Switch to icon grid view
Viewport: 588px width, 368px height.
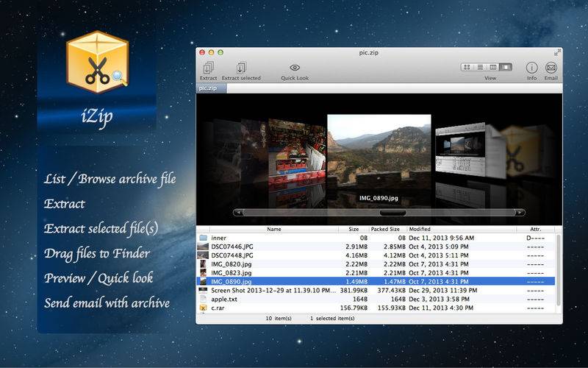(467, 67)
